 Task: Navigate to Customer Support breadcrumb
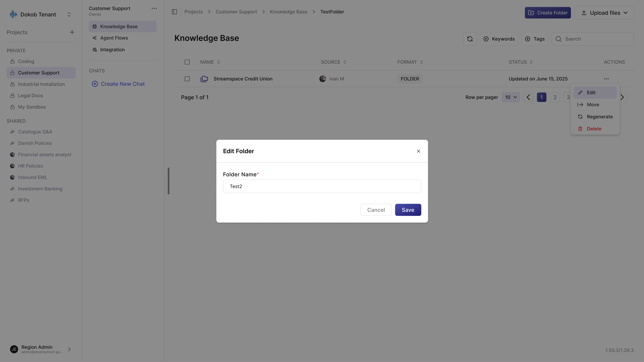pyautogui.click(x=236, y=12)
